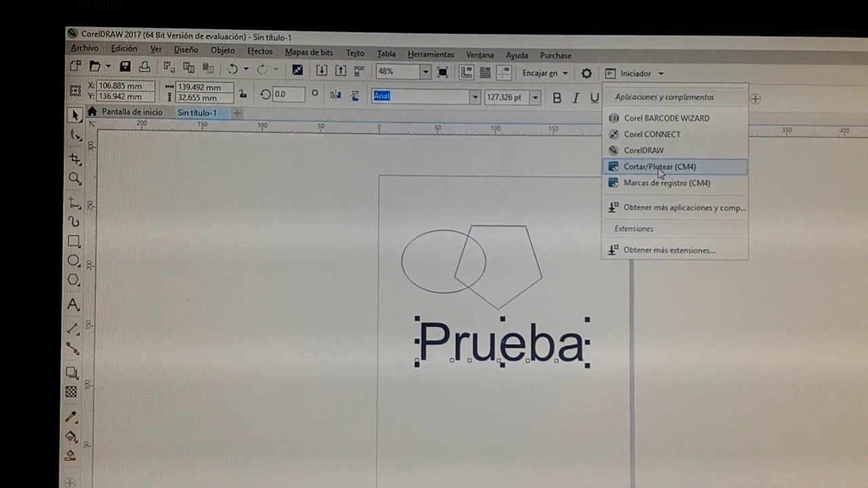Image resolution: width=868 pixels, height=488 pixels.
Task: Toggle Show grid button
Action: point(485,73)
